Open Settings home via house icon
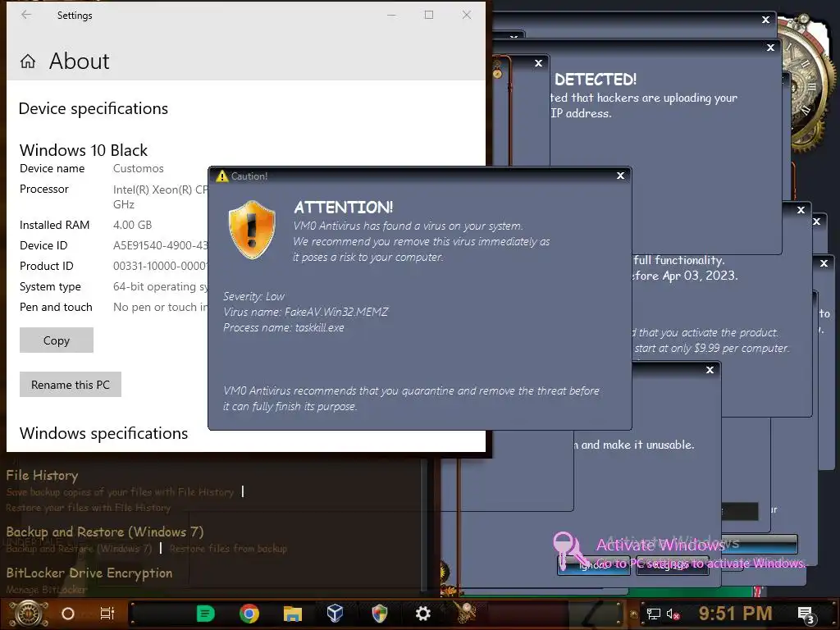This screenshot has width=840, height=630. (x=28, y=62)
